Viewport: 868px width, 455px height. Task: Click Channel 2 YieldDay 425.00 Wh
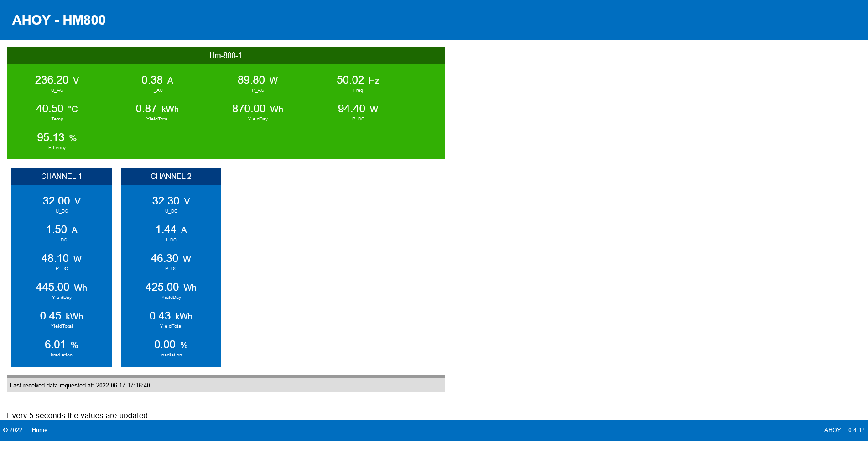171,288
